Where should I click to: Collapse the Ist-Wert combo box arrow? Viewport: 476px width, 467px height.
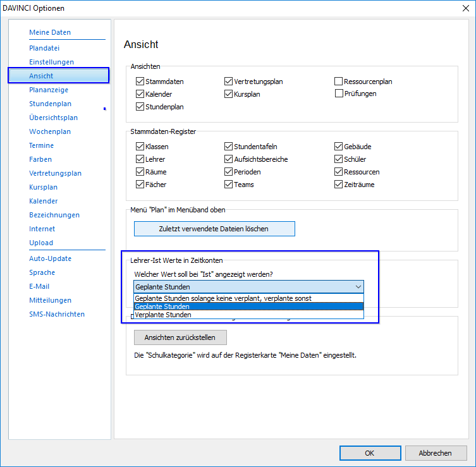(358, 287)
